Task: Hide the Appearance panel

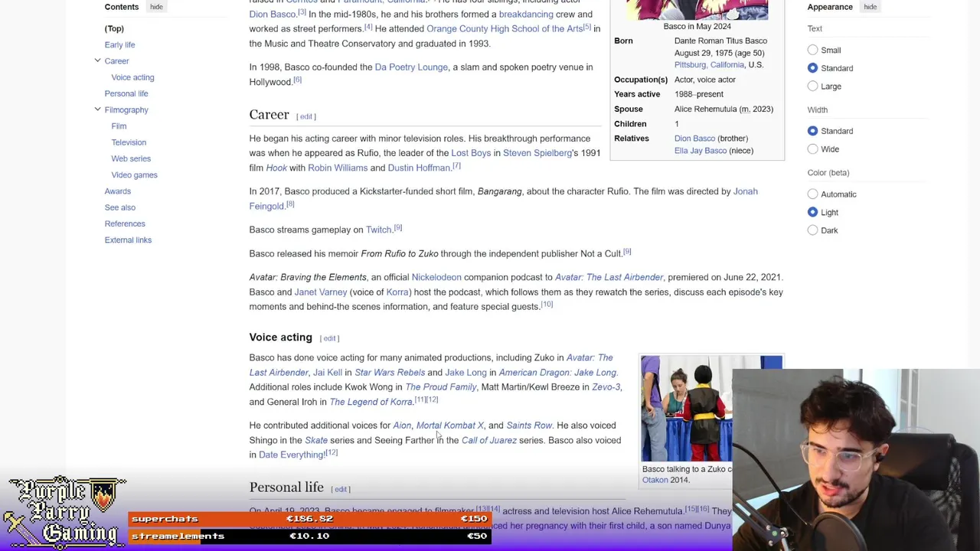Action: 871,7
